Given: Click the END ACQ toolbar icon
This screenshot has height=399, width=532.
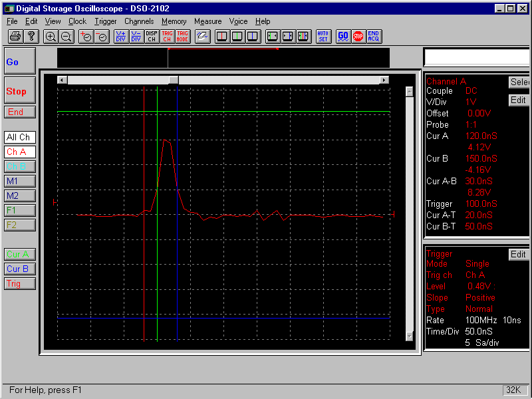Looking at the screenshot, I should coord(374,37).
